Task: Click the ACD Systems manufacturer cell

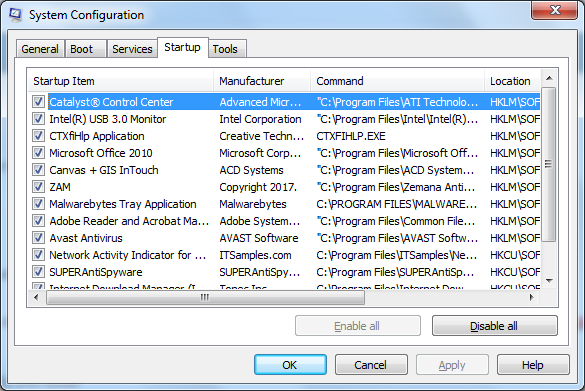Action: click(x=251, y=170)
